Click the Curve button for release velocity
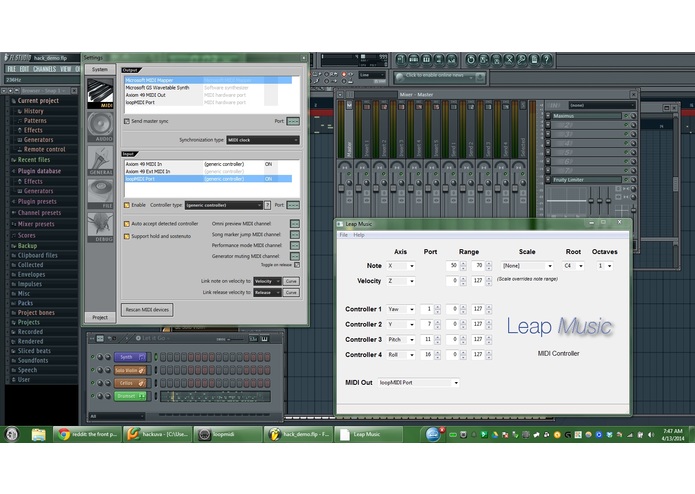Image resolution: width=695 pixels, height=494 pixels. 291,292
